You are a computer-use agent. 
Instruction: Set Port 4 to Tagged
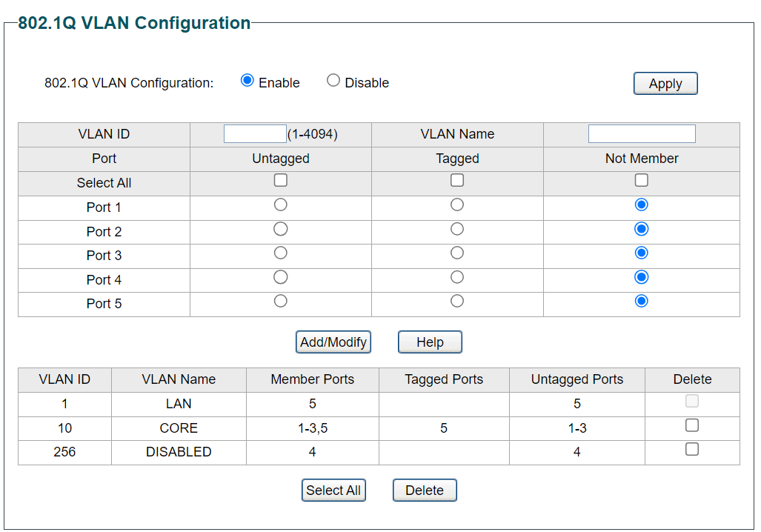(x=457, y=277)
